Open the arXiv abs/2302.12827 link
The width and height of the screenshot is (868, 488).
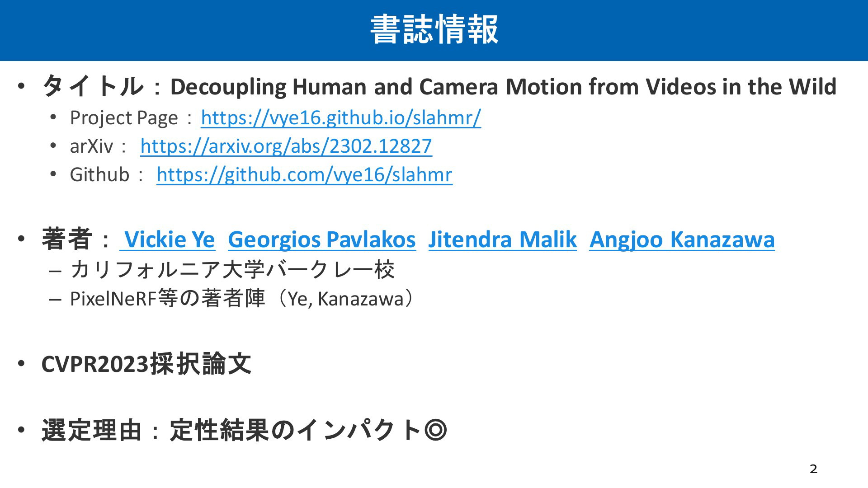(286, 146)
